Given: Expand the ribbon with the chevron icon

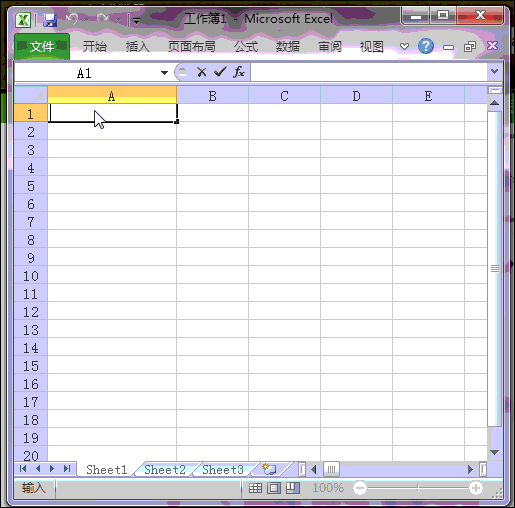Looking at the screenshot, I should coord(404,46).
